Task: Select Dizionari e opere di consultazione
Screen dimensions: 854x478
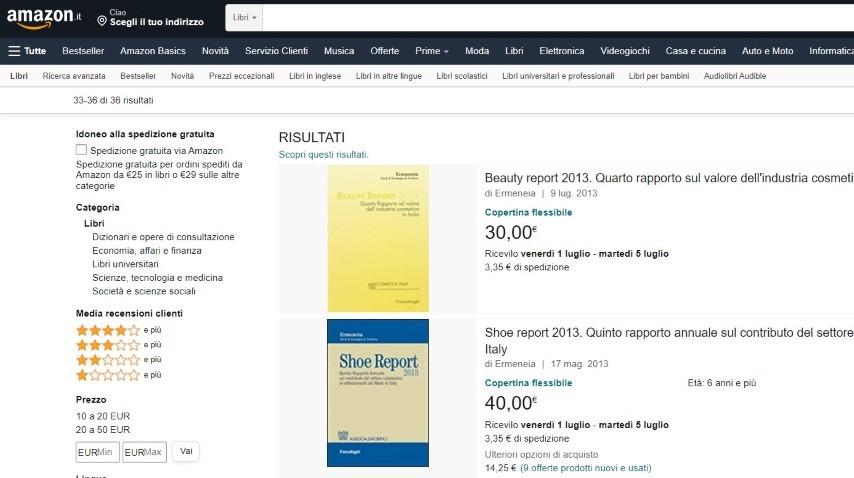Action: (x=163, y=237)
